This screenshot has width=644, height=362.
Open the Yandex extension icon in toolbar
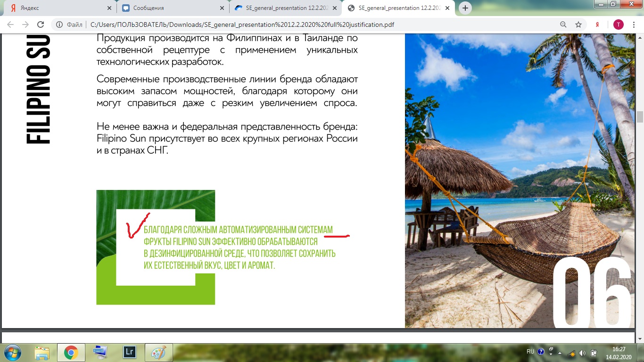point(597,25)
